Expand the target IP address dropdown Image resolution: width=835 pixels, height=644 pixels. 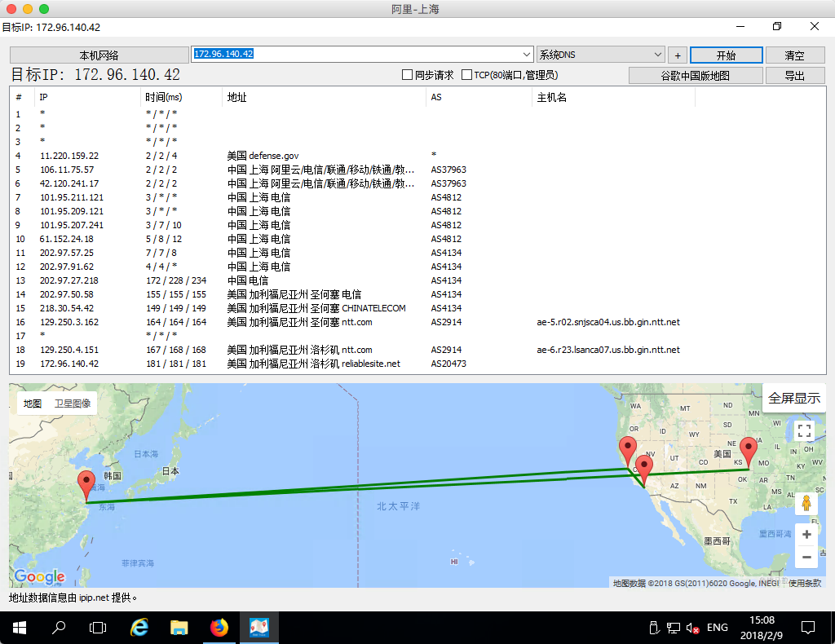click(x=526, y=55)
